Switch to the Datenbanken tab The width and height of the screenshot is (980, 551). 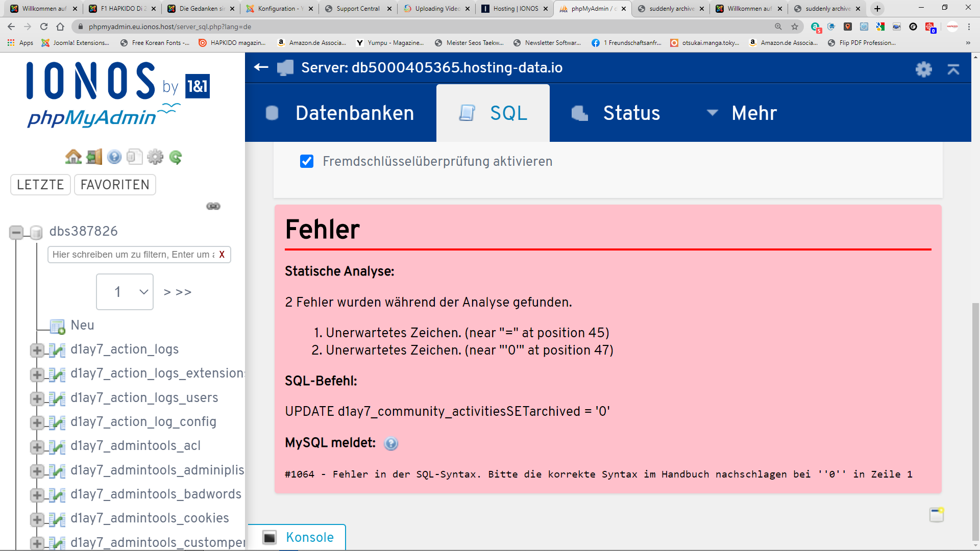click(x=340, y=113)
